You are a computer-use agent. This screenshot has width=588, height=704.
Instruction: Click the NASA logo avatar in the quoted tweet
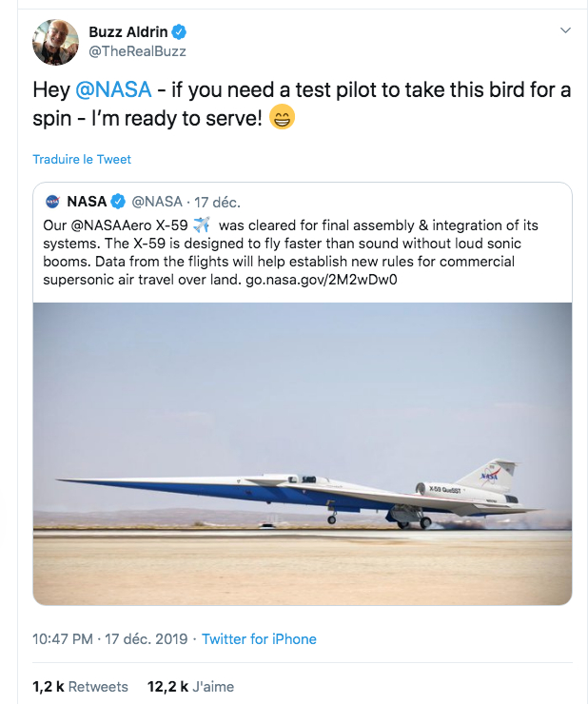point(52,202)
